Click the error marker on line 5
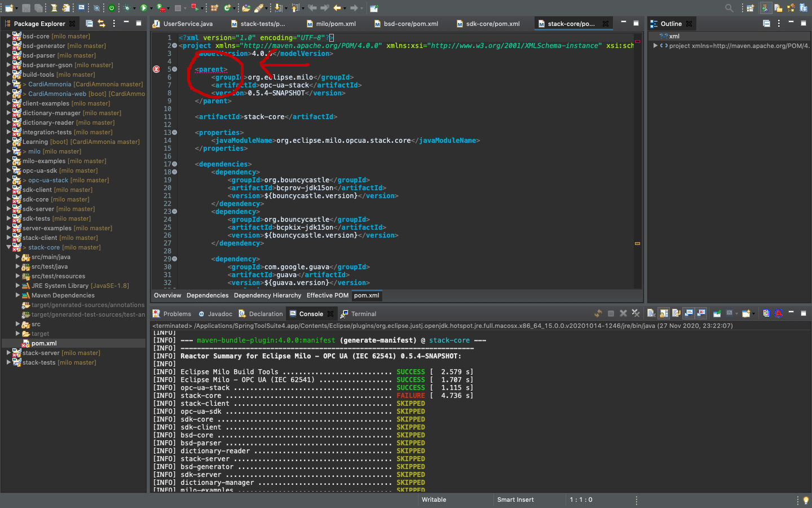The width and height of the screenshot is (812, 508). point(156,69)
